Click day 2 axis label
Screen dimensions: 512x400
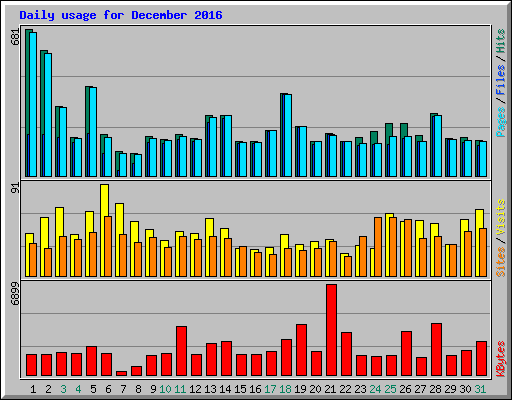(48, 389)
